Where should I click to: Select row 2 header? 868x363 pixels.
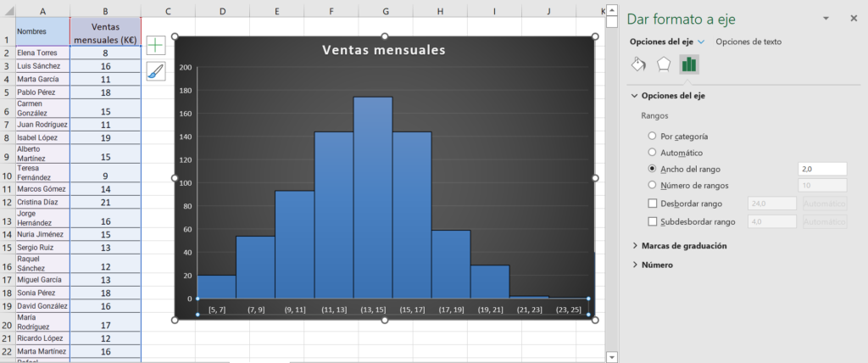7,53
